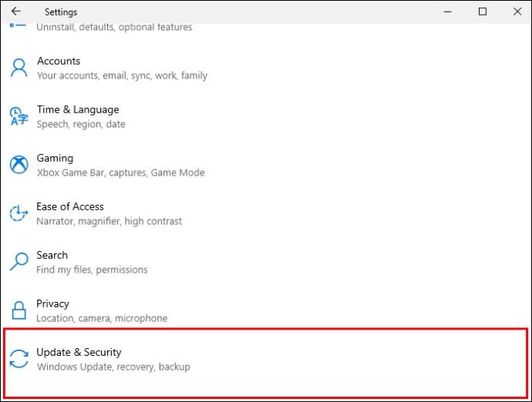Open the Accounts settings heading
Image resolution: width=532 pixels, height=402 pixels.
click(x=59, y=61)
